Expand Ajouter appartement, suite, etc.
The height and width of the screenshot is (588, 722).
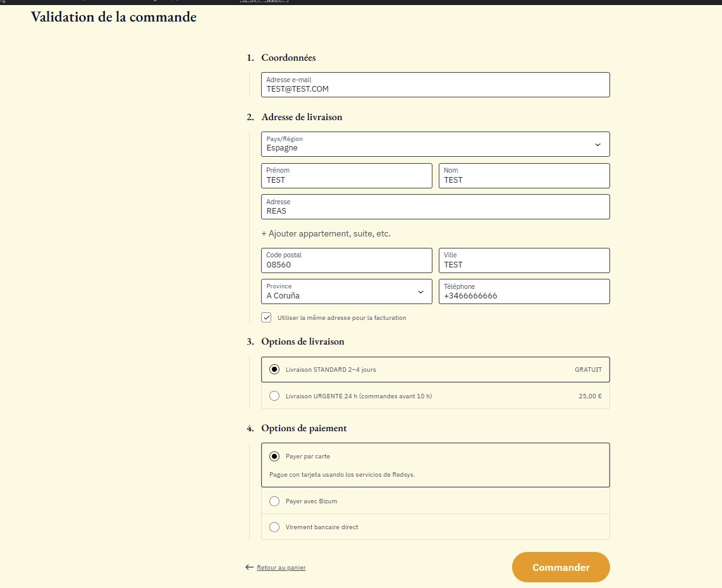[x=326, y=234]
